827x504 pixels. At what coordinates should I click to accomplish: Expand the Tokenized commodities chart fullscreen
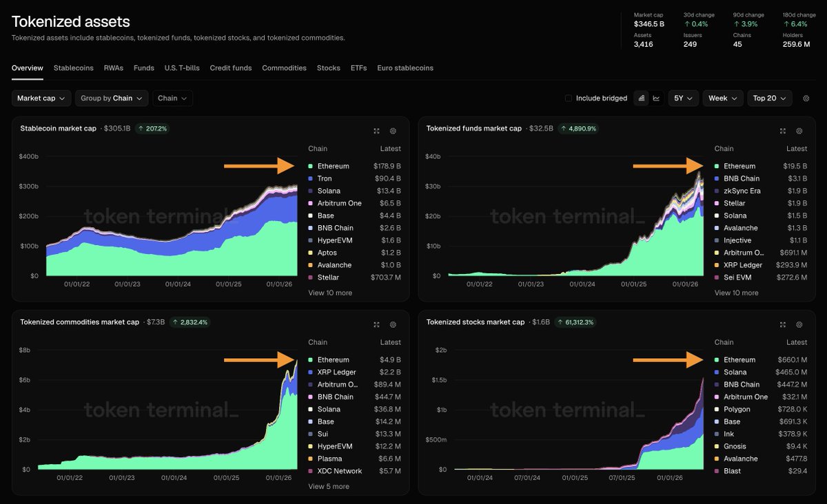point(376,324)
